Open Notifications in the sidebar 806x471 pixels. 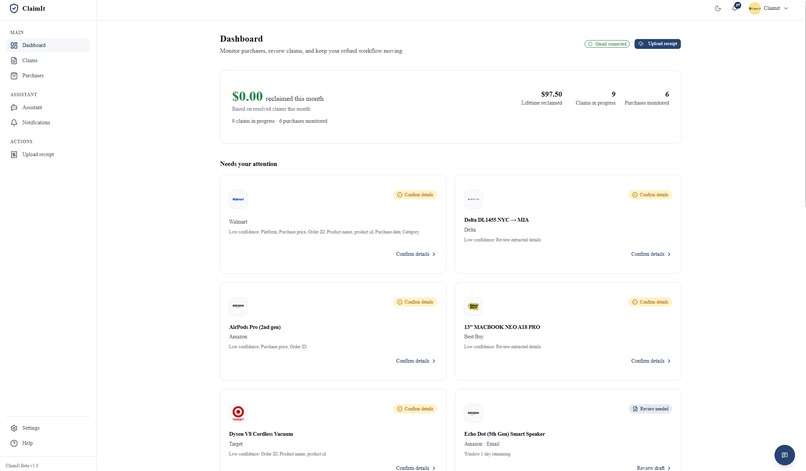(48, 122)
